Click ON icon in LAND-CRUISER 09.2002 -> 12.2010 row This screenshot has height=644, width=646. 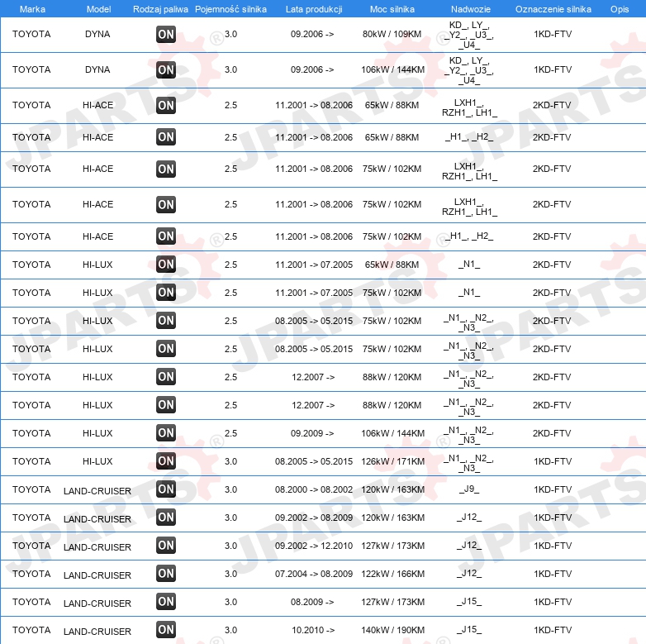(x=166, y=546)
